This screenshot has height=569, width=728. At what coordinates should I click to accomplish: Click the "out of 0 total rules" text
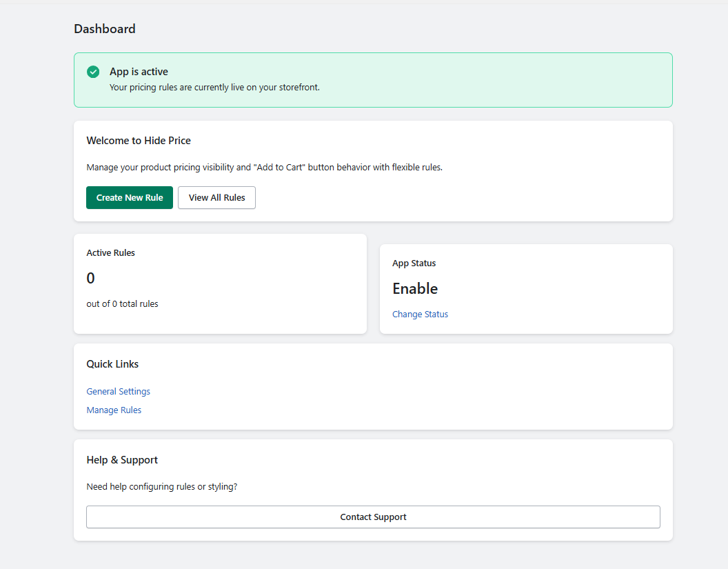(x=122, y=304)
